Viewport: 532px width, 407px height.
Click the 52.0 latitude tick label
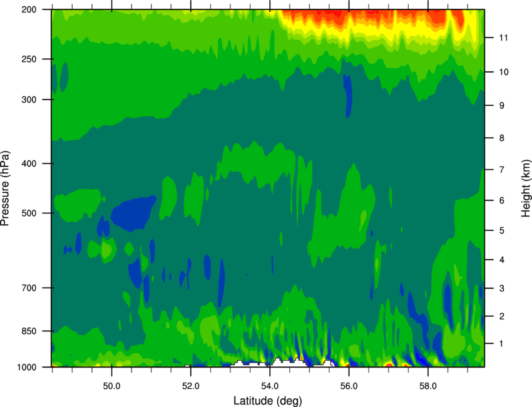(x=191, y=386)
